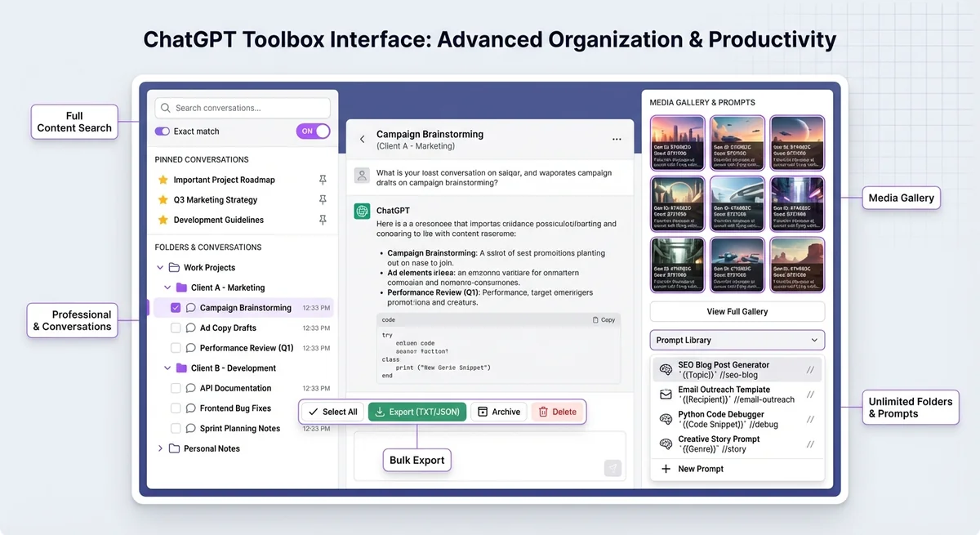Open the Prompt Library dropdown

[736, 340]
